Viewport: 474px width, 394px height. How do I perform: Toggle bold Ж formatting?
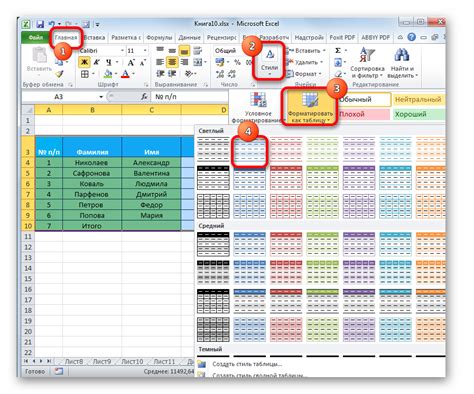(x=84, y=62)
